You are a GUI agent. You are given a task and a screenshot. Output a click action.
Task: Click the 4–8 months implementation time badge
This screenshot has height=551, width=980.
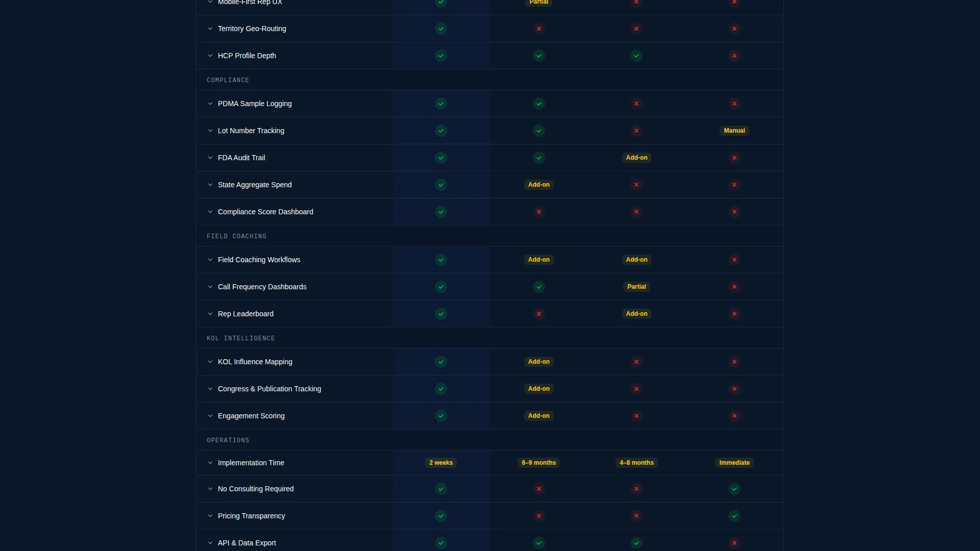coord(636,463)
